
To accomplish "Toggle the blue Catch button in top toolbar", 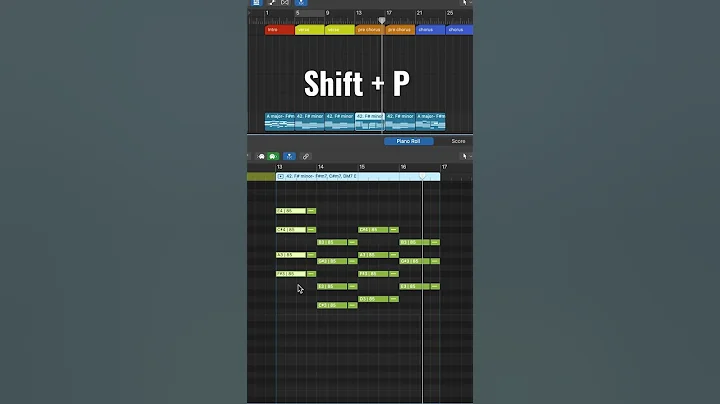I will pyautogui.click(x=301, y=2).
